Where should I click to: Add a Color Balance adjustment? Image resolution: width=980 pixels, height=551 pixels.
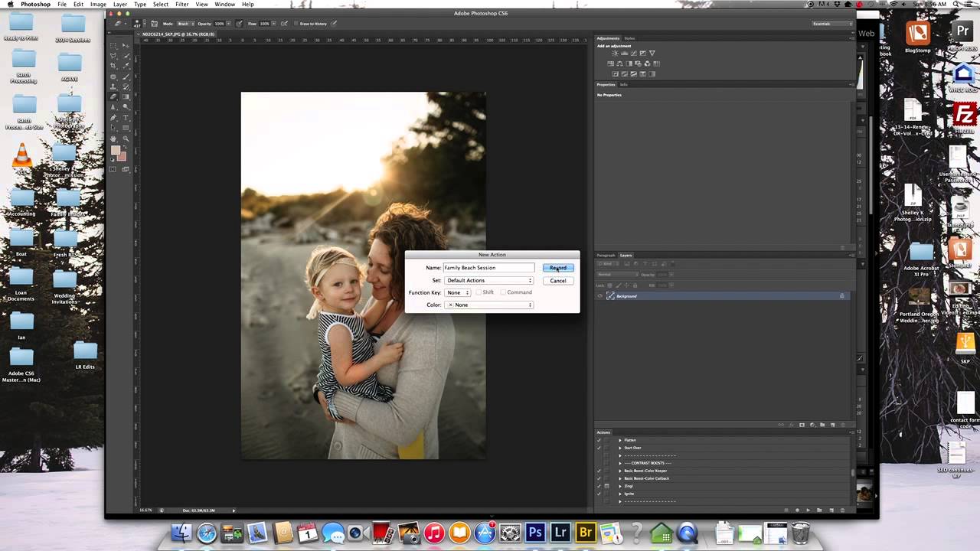click(x=619, y=64)
